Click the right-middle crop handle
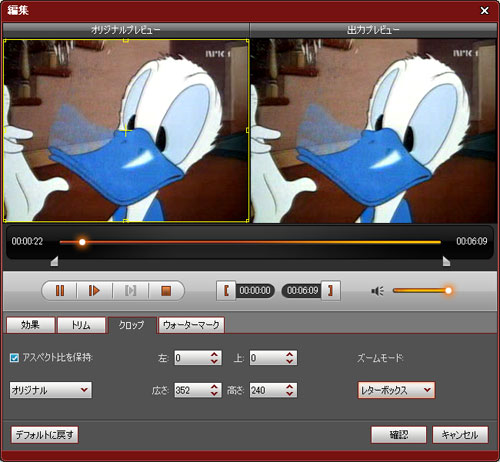 point(247,130)
